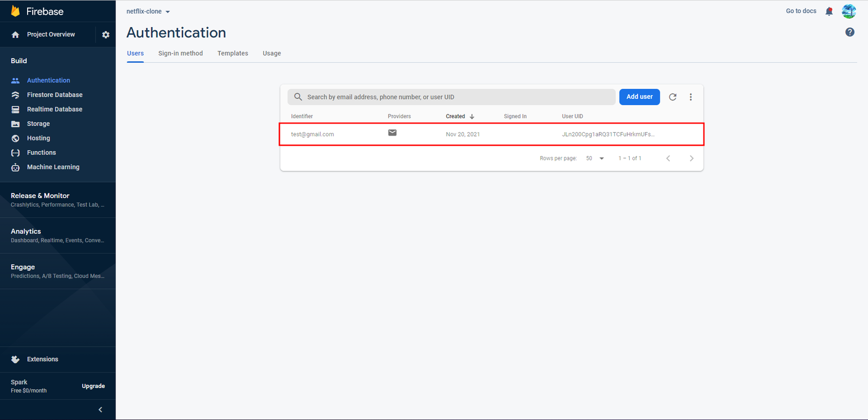Click the Firestore Database icon
Image resolution: width=868 pixels, height=420 pixels.
point(15,95)
